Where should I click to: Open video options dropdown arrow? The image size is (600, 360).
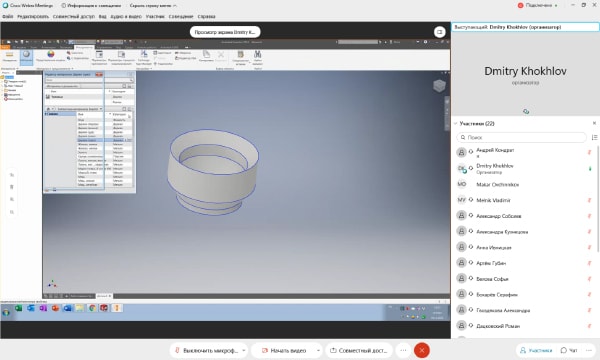318,350
